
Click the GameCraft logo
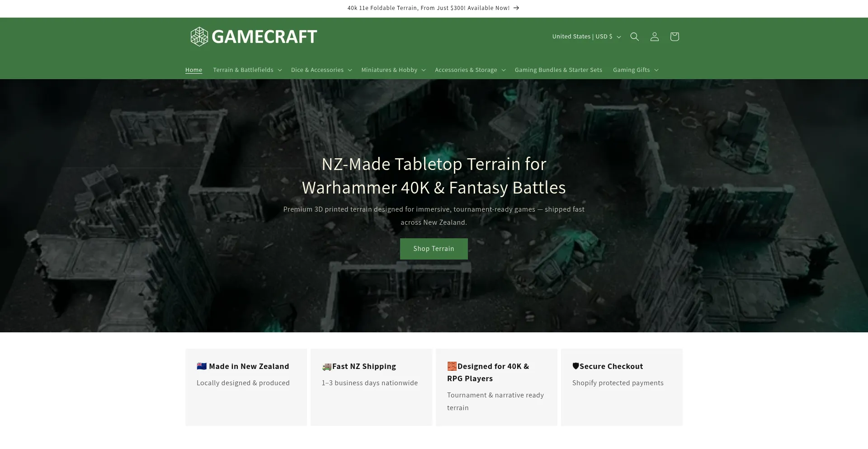[x=254, y=37]
